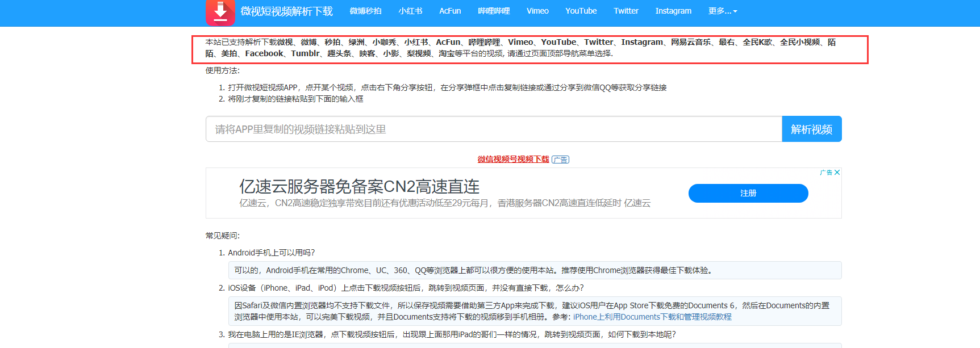Click the small 广告 label in the ad corner
The width and height of the screenshot is (980, 348).
pos(826,173)
